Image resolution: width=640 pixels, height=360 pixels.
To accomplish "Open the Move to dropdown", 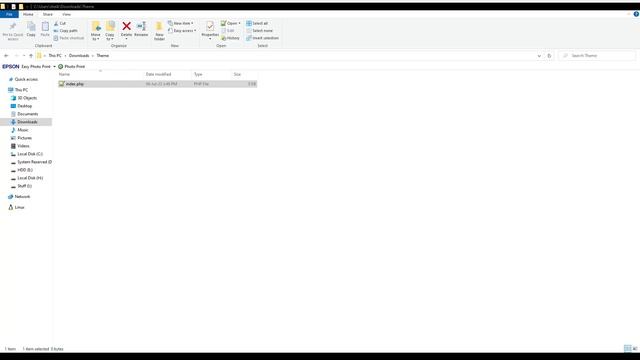I will click(x=96, y=31).
